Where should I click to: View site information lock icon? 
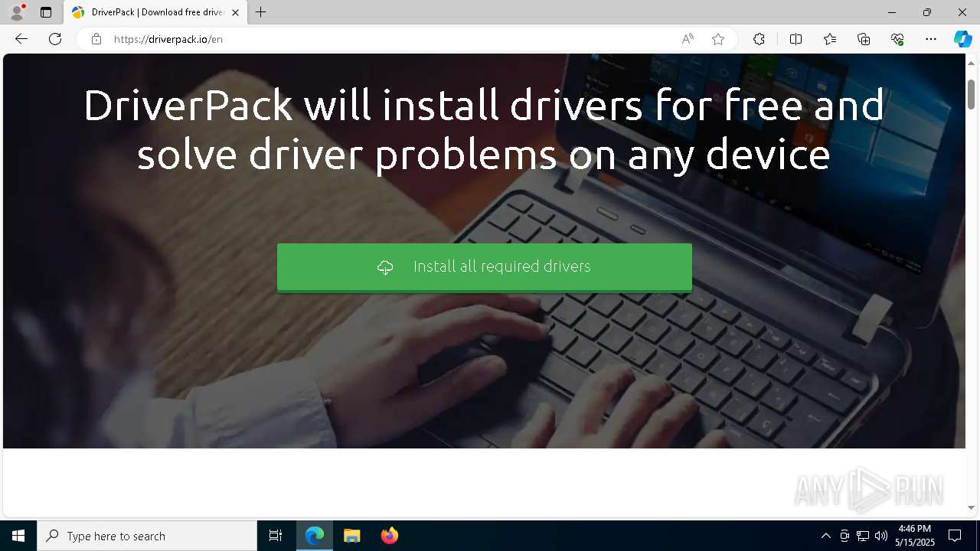pos(96,39)
